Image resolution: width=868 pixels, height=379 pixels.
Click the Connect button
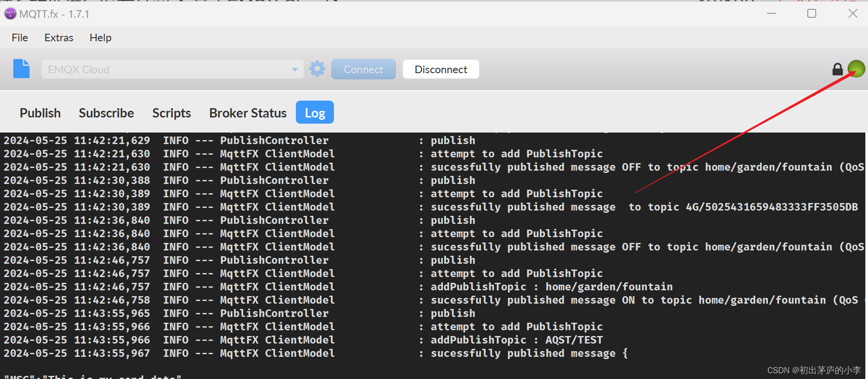point(364,69)
